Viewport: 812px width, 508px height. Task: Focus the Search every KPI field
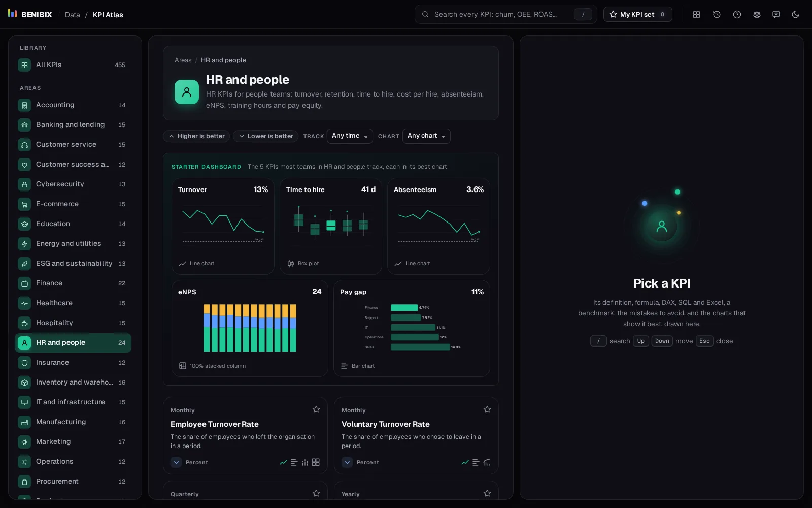pyautogui.click(x=505, y=14)
